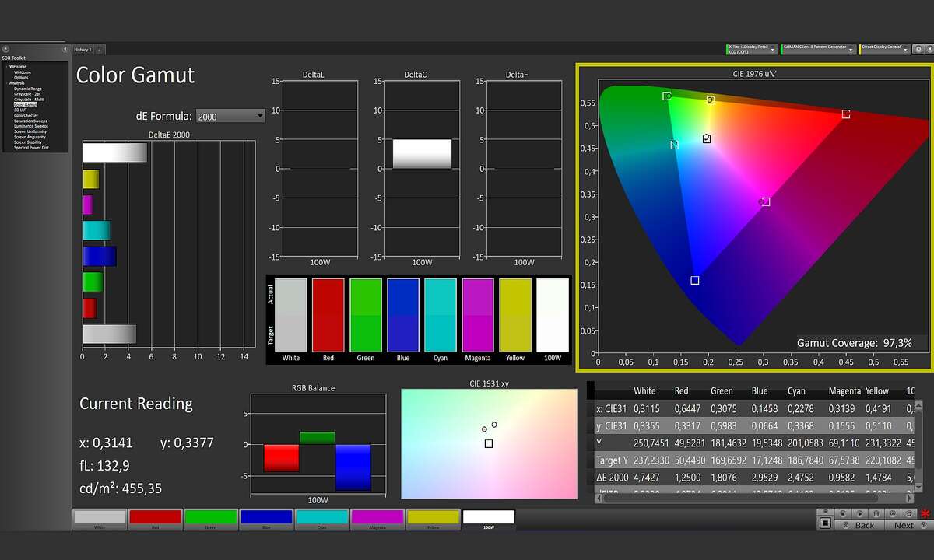Click the refresh reading icon in bottom toolbar
The width and height of the screenshot is (934, 560).
tap(908, 513)
